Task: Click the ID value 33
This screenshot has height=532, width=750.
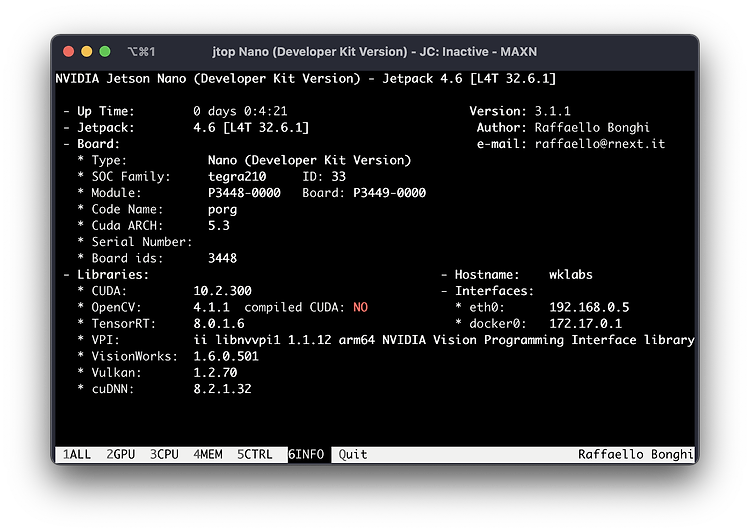Action: tap(339, 177)
